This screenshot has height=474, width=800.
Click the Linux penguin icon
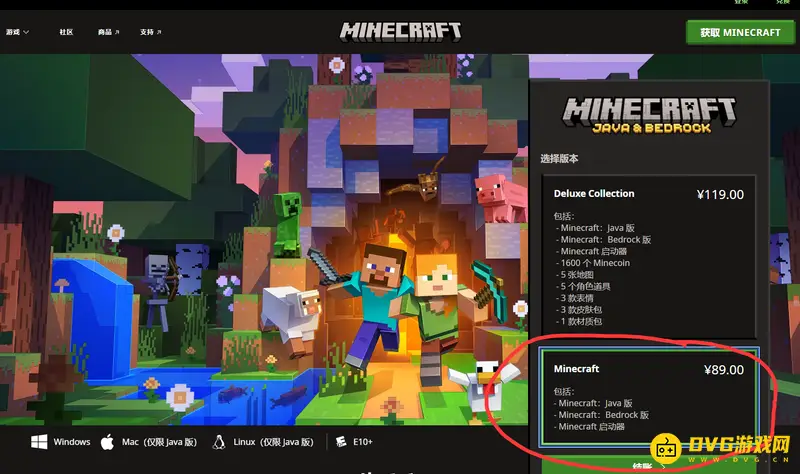pyautogui.click(x=218, y=441)
